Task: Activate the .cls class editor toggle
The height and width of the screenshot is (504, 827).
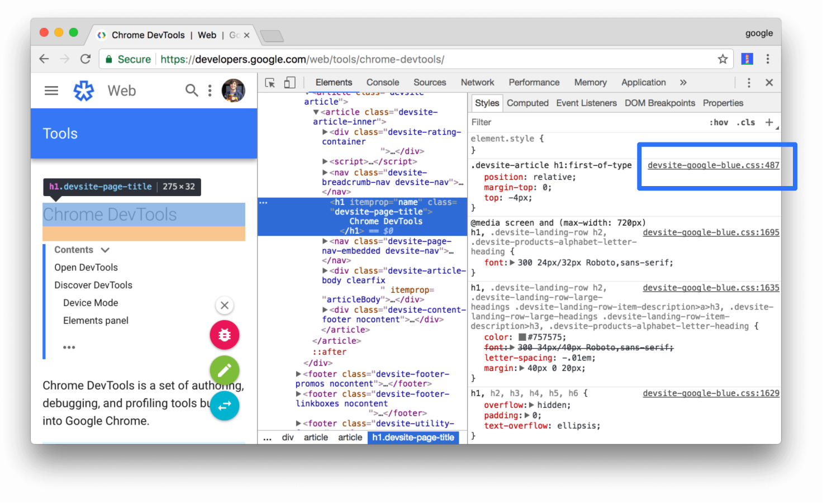Action: (746, 122)
